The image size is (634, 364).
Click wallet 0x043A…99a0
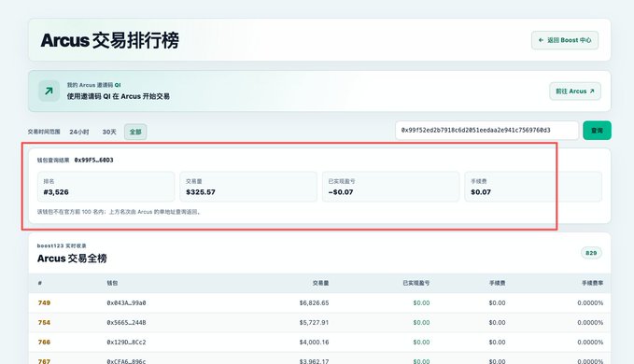click(126, 302)
